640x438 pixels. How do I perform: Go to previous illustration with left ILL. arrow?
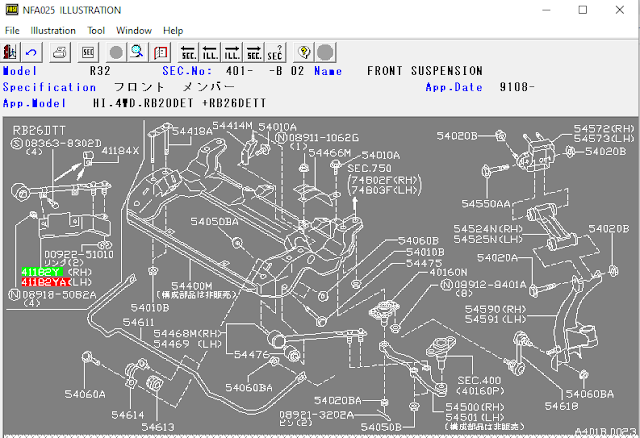210,53
